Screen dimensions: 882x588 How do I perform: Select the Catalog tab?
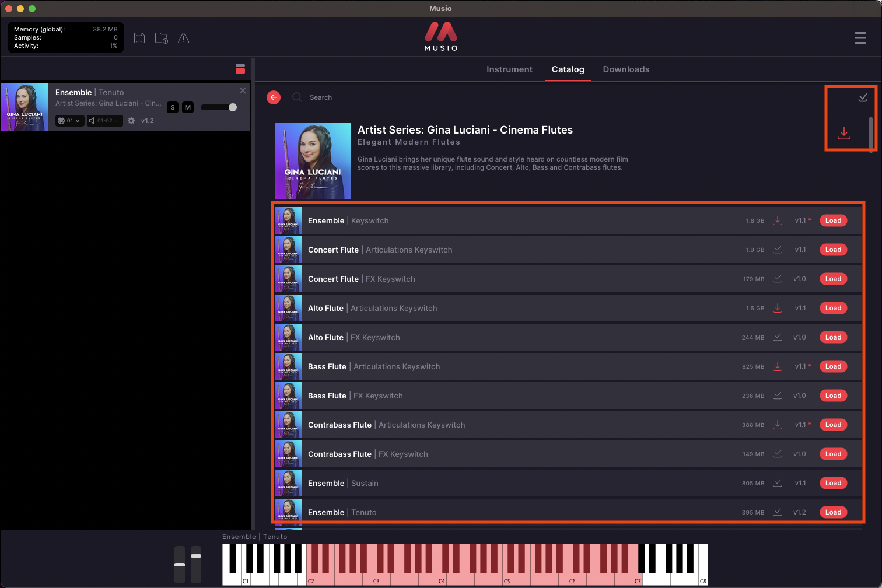pyautogui.click(x=568, y=69)
